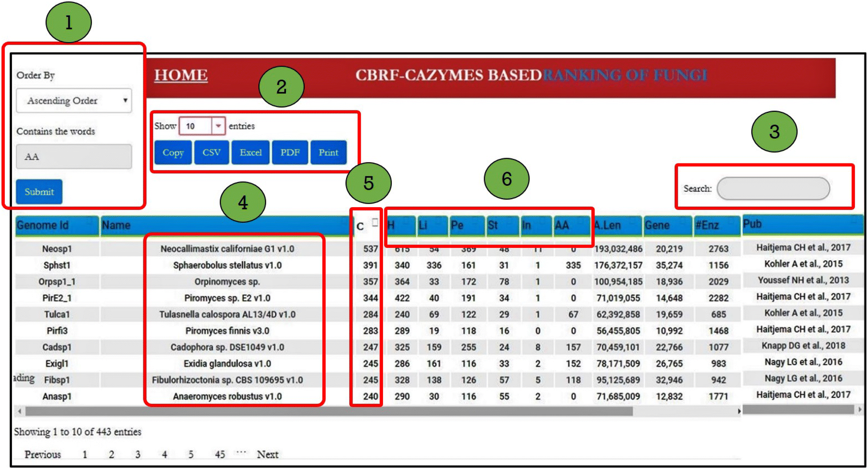The width and height of the screenshot is (868, 469).
Task: Select Piromyces sp. E2 v1.0 name
Action: [227, 298]
